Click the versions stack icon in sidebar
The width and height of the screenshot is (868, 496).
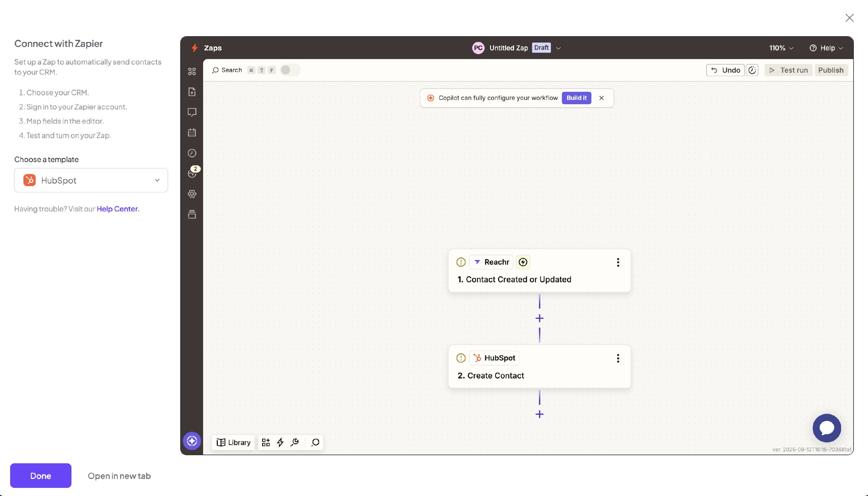192,214
